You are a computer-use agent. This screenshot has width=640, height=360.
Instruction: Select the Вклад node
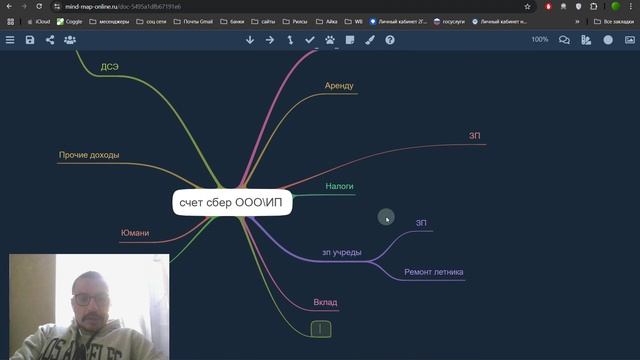[x=325, y=302]
